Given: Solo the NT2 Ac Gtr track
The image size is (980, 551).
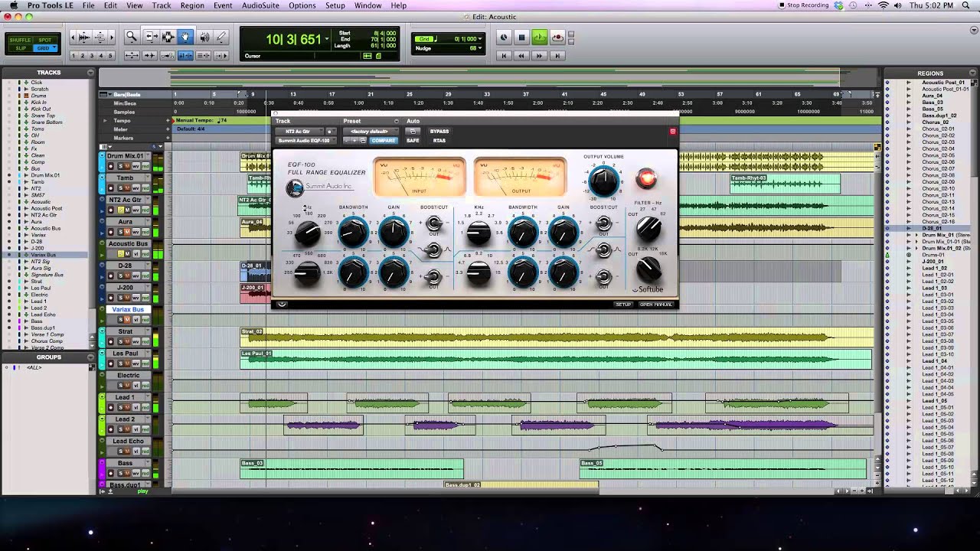Looking at the screenshot, I should tap(119, 210).
